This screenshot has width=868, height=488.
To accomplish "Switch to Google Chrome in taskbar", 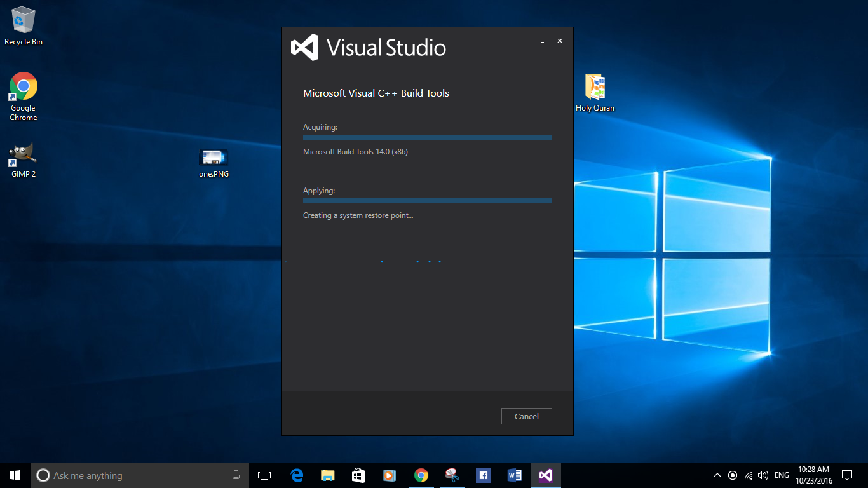I will [421, 475].
